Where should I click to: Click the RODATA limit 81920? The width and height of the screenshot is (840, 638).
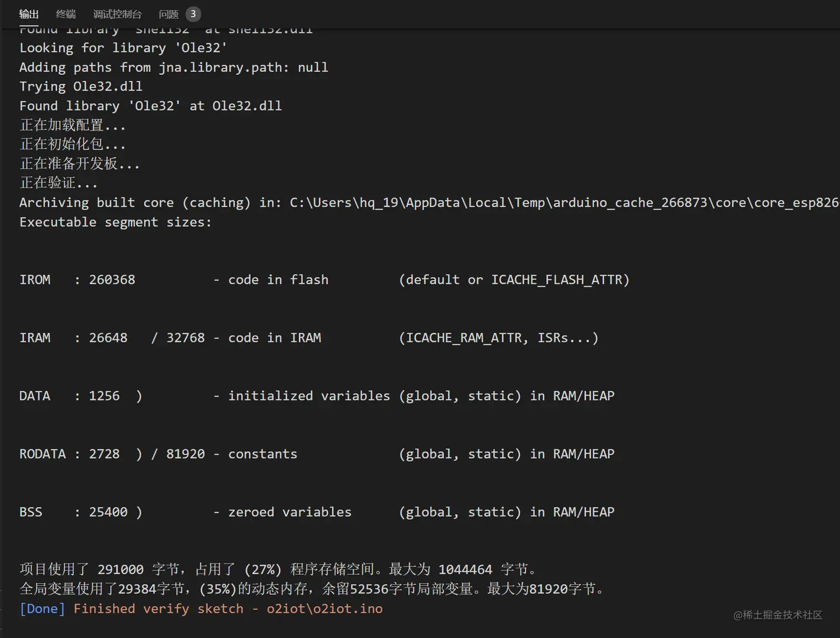click(x=186, y=454)
